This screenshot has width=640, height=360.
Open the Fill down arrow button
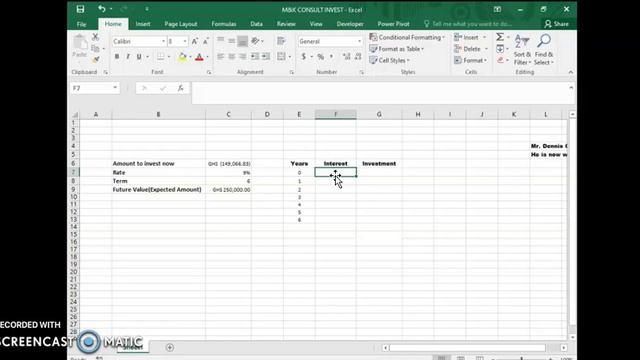(500, 49)
